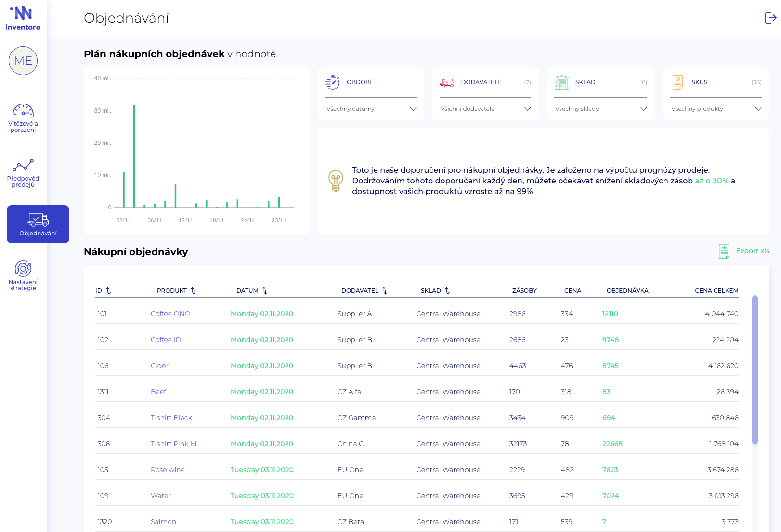This screenshot has width=781, height=532.
Task: Click the logout icon in top right
Action: pos(770,18)
